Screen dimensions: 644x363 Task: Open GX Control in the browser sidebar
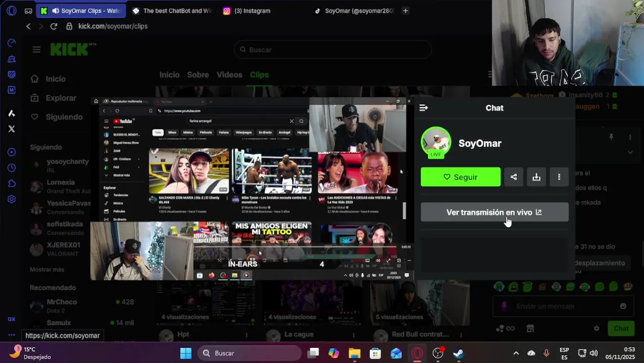(x=12, y=43)
